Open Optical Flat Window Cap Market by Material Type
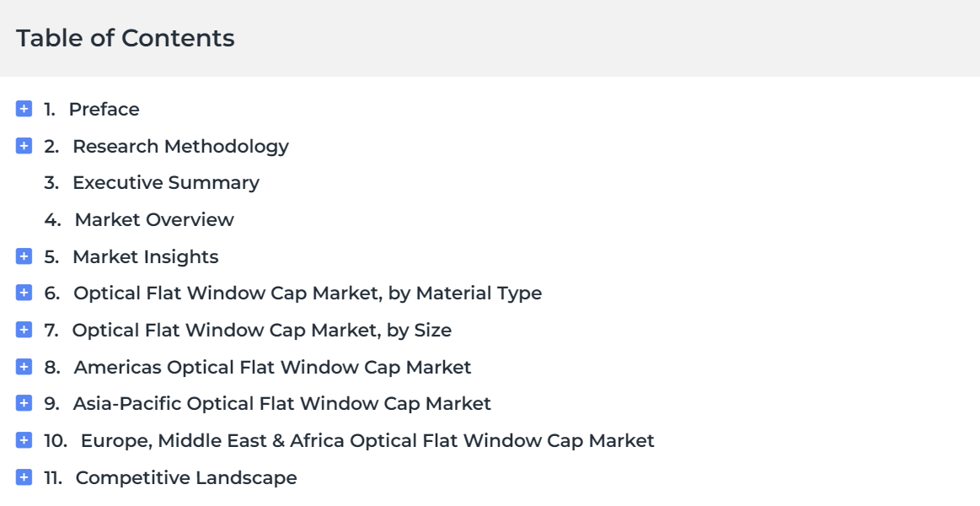 point(308,293)
